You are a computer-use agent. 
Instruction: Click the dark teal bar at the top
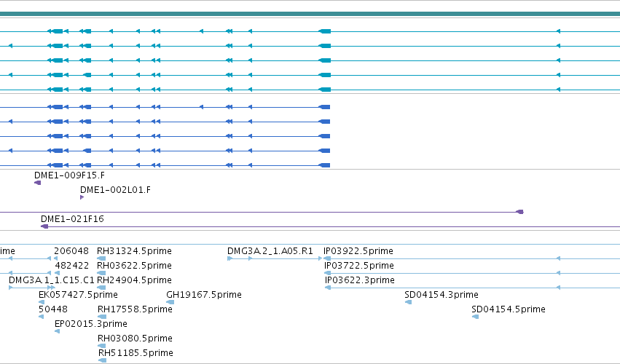310,15
